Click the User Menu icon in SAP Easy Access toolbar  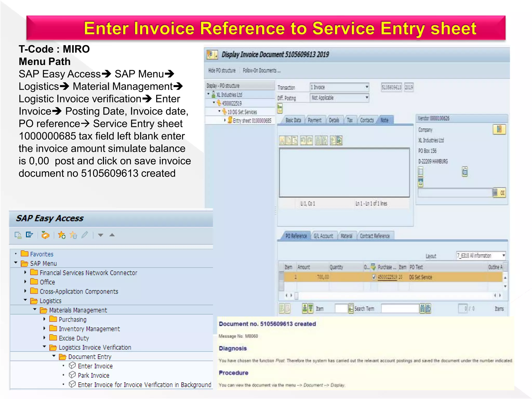[18, 235]
